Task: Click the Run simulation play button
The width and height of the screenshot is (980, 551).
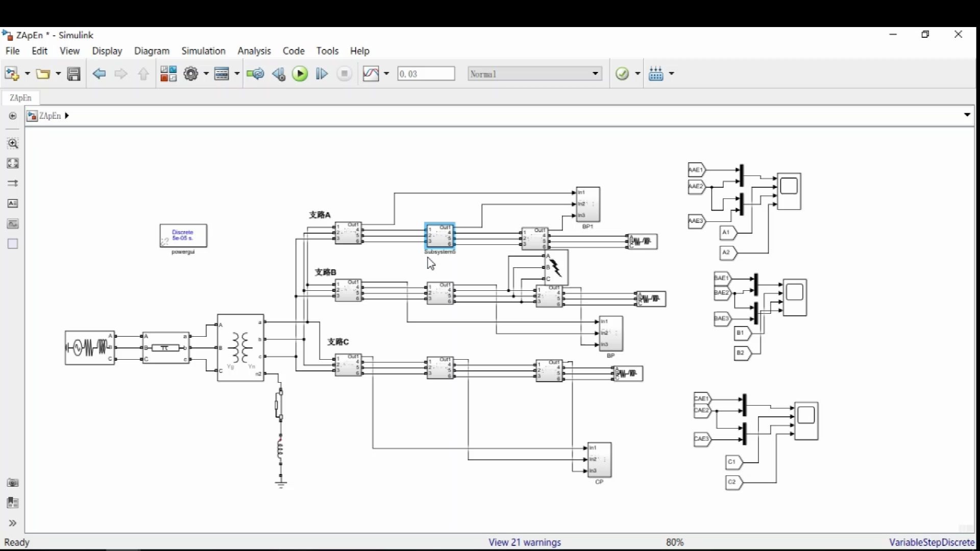Action: point(300,74)
